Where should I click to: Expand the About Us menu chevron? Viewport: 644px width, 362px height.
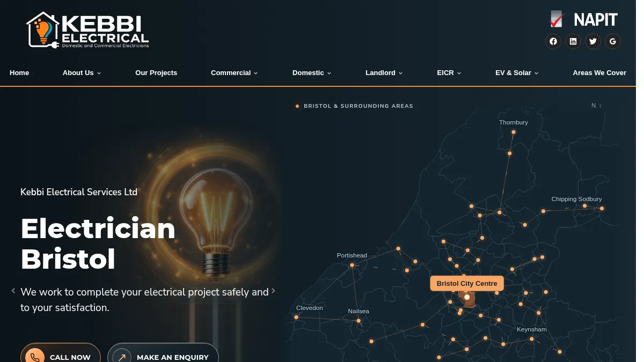coord(99,73)
